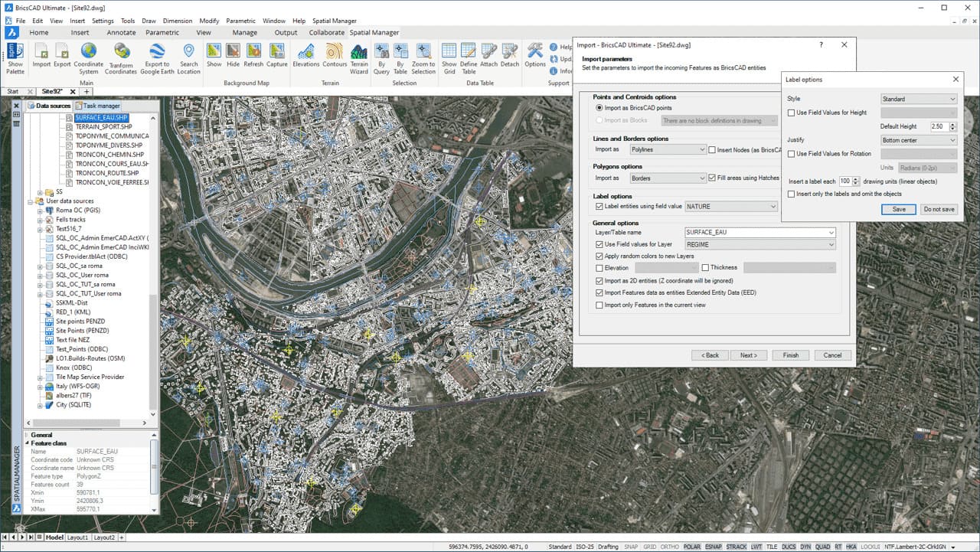Open the Polylines import dropdown
980x552 pixels.
(x=667, y=149)
